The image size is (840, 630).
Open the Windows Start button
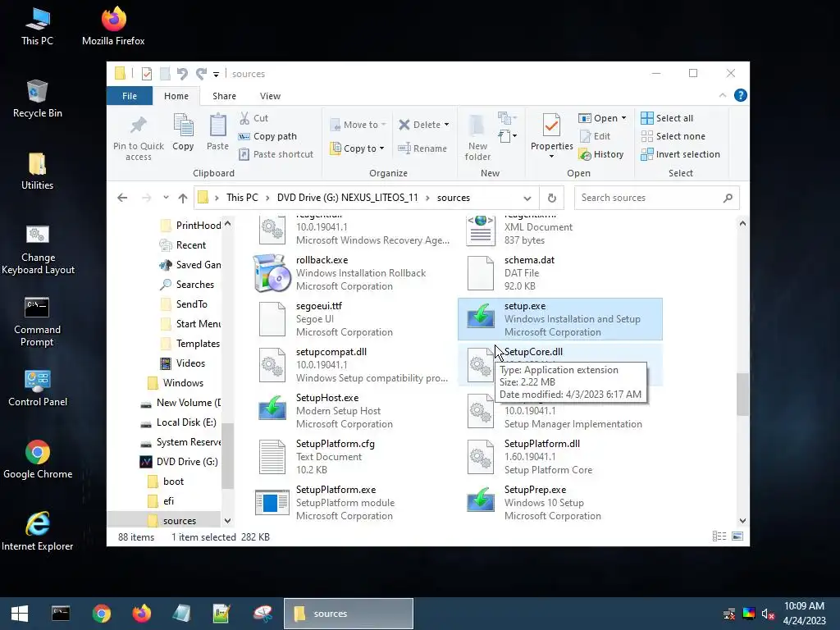pos(20,614)
